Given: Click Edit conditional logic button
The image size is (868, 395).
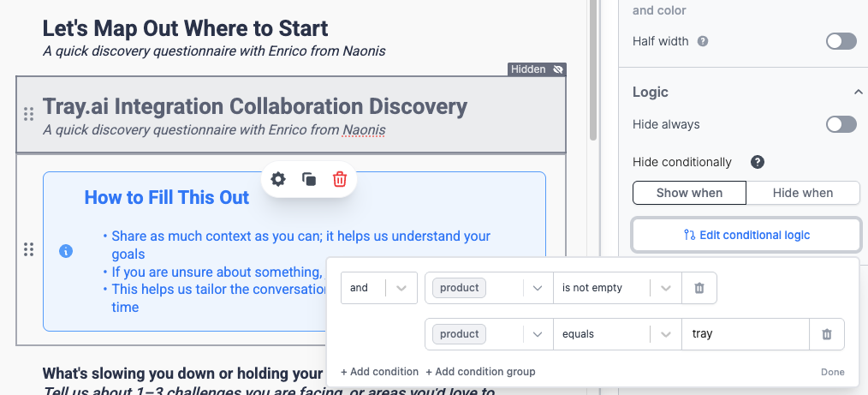Looking at the screenshot, I should tap(746, 235).
